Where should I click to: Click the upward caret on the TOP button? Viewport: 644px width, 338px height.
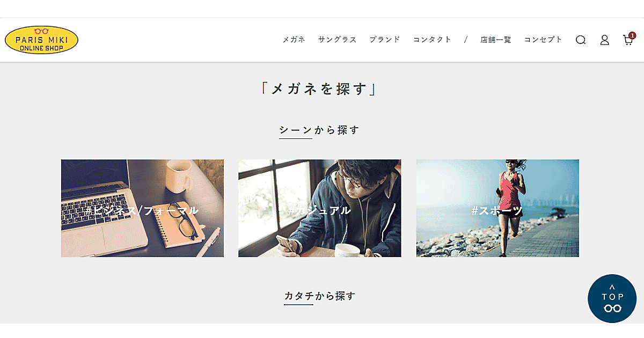(612, 288)
